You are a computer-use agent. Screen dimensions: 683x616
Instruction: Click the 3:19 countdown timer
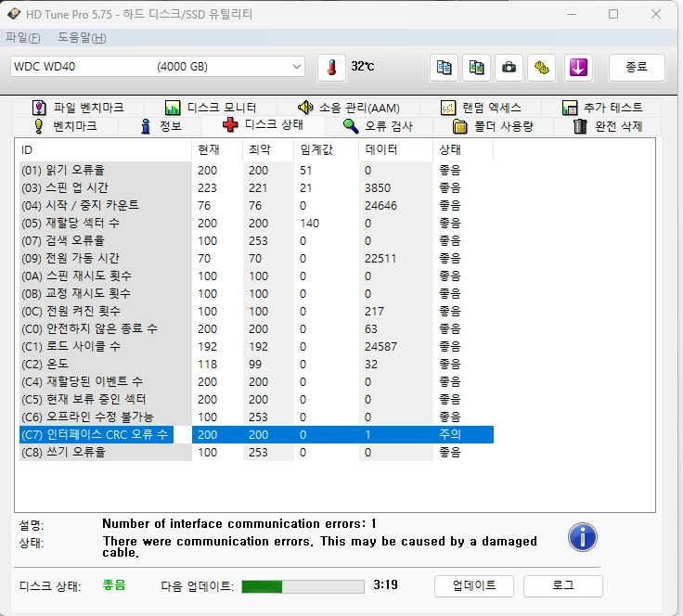coord(385,584)
